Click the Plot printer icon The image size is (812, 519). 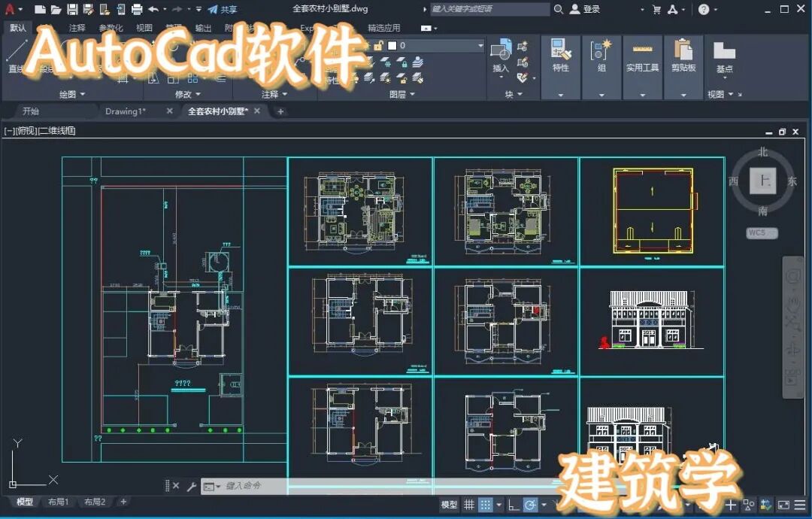click(137, 9)
